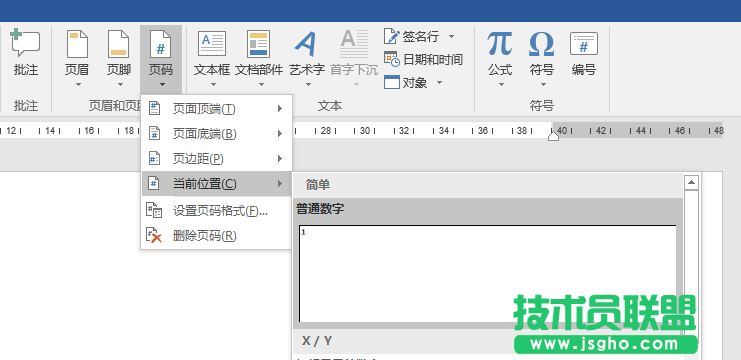Choose 页面顶端(T) from the menu
The width and height of the screenshot is (741, 360).
point(216,109)
